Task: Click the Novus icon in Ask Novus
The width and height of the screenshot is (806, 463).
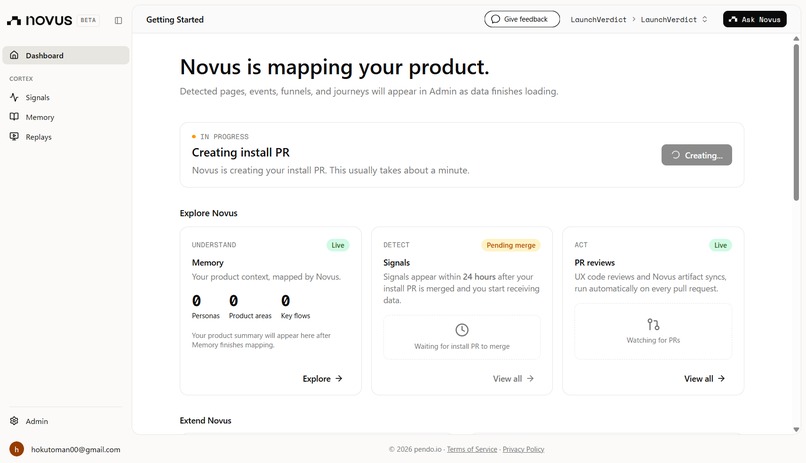Action: pyautogui.click(x=733, y=20)
